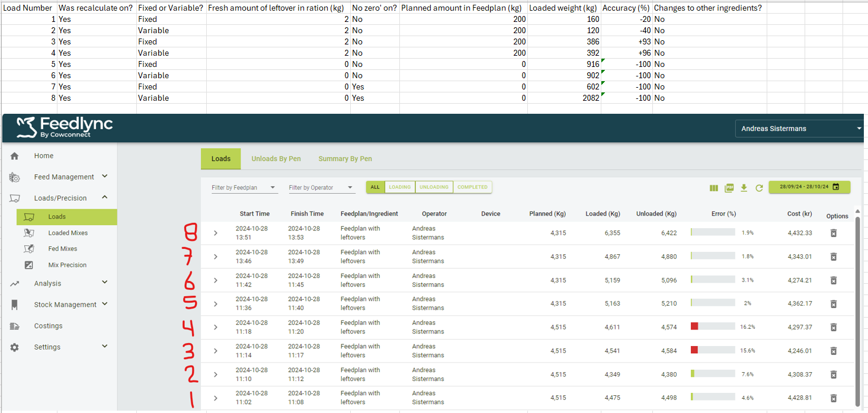Click the Mix Precision sidebar icon
868x413 pixels.
(x=28, y=265)
